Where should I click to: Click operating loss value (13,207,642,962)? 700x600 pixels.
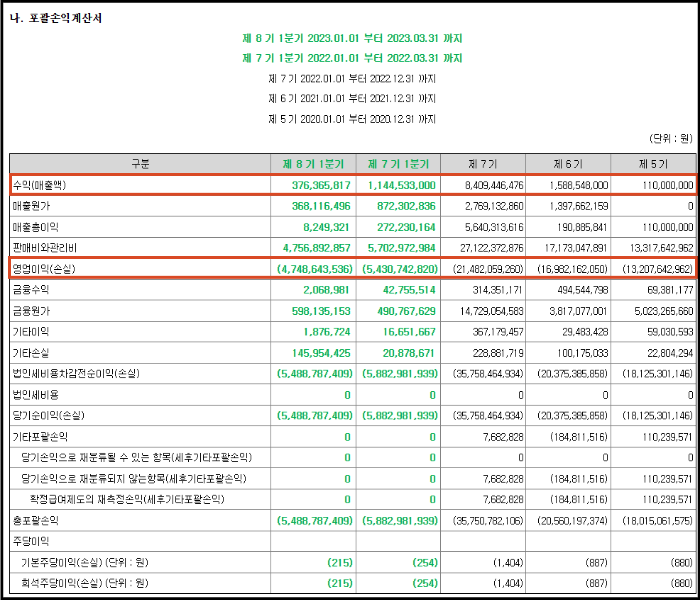pos(658,269)
